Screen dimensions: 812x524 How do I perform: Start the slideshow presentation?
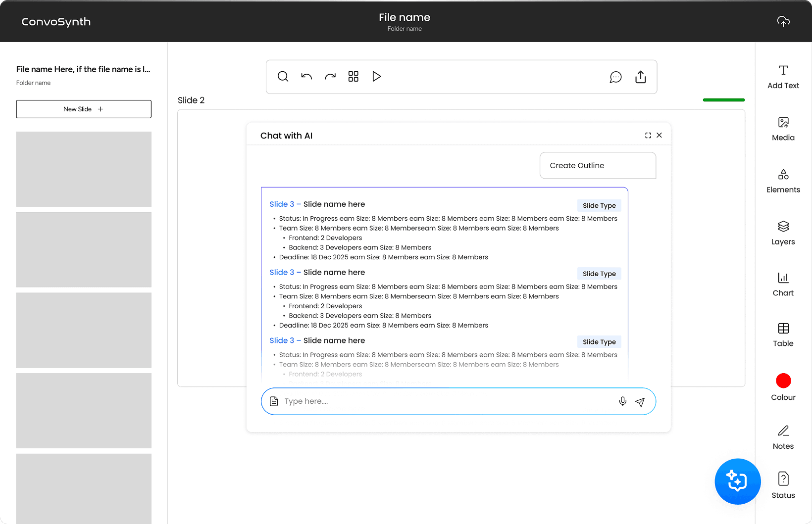click(x=376, y=76)
